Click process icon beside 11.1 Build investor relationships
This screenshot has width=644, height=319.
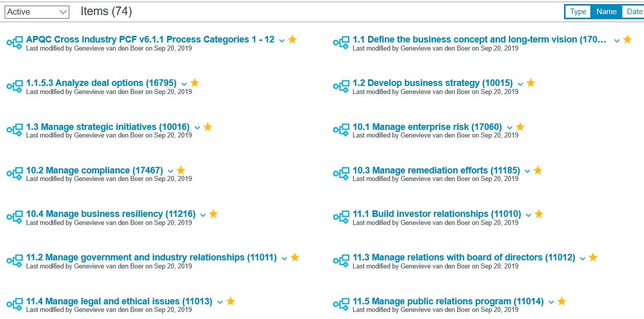click(341, 217)
